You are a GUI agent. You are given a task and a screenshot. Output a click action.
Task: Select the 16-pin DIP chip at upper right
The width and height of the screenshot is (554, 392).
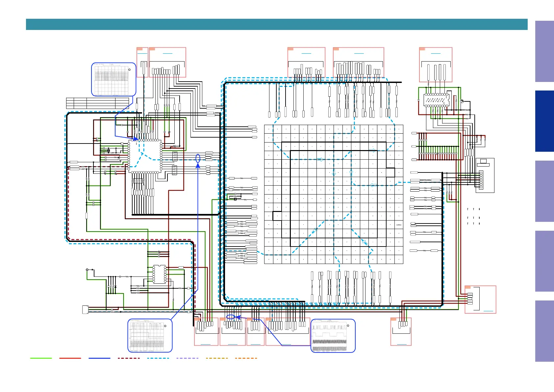click(436, 100)
